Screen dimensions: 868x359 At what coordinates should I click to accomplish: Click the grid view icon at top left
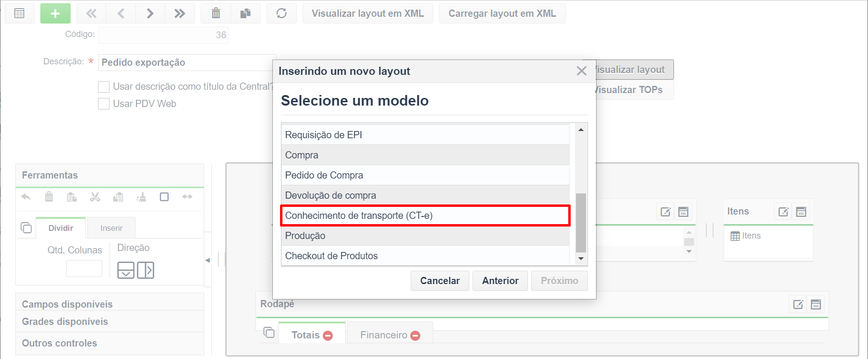coord(19,13)
